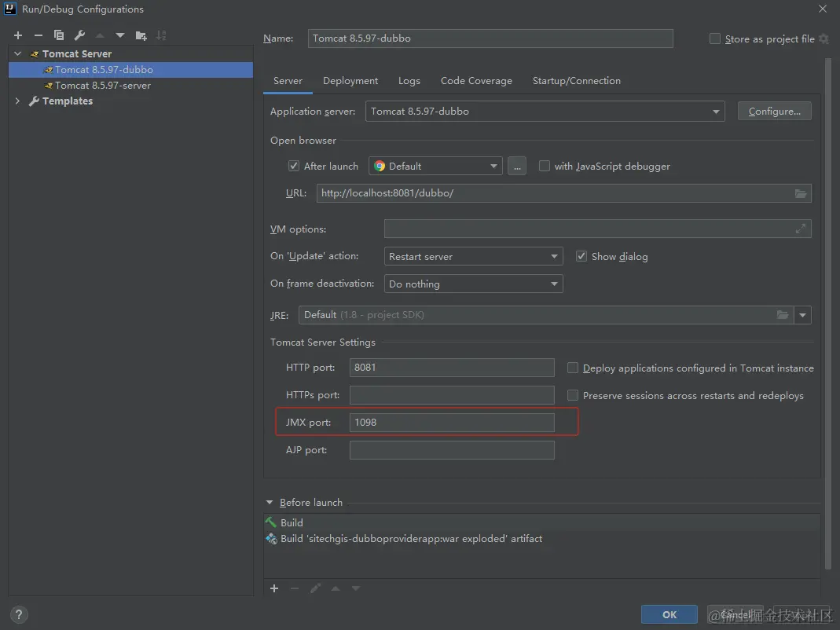Viewport: 840px width, 630px height.
Task: Toggle the Show dialog checkbox
Action: [581, 256]
